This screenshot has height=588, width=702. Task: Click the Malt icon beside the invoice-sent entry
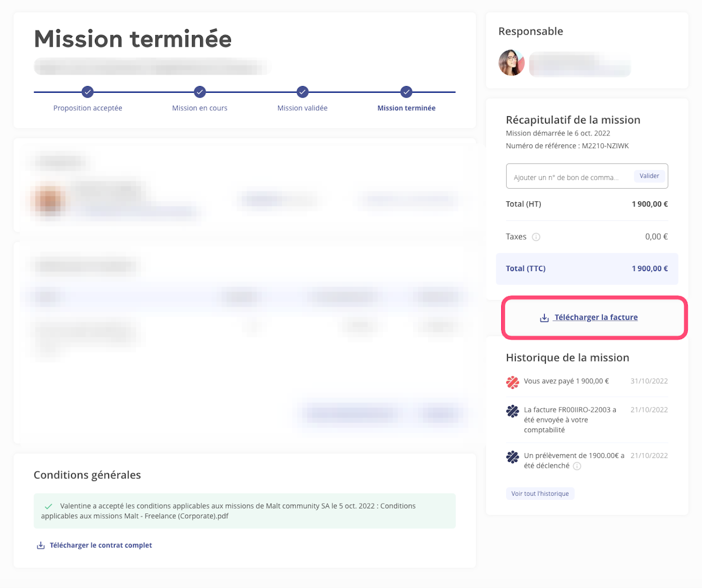(x=512, y=411)
